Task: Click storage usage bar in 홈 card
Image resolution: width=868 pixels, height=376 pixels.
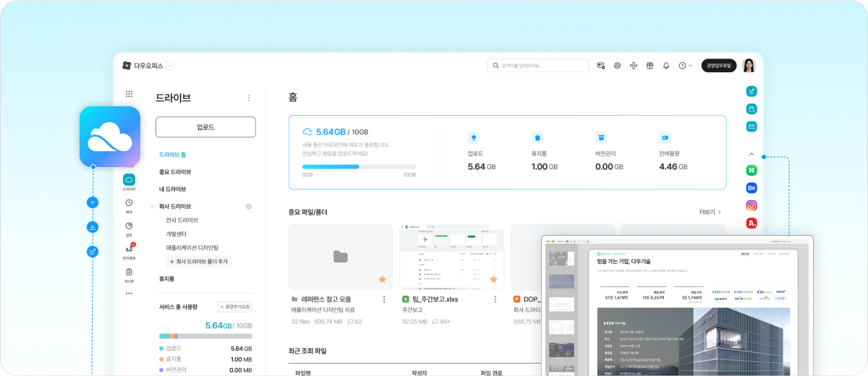Action: 359,166
